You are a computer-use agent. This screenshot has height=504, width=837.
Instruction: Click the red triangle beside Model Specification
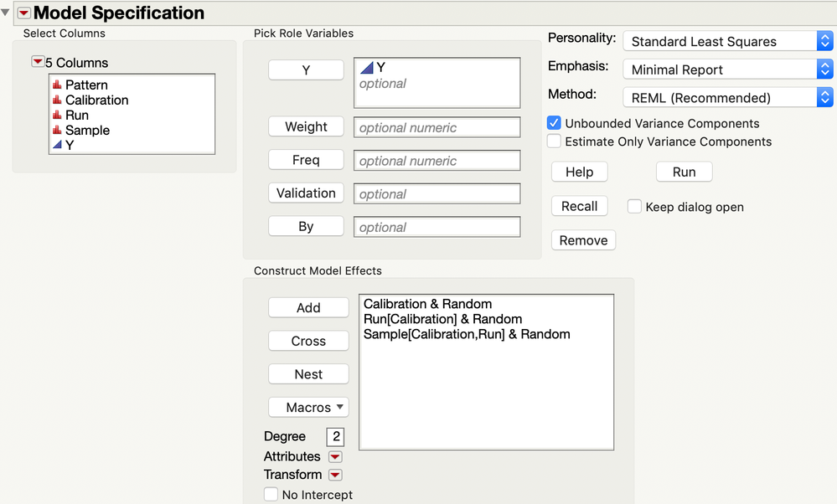click(x=23, y=13)
